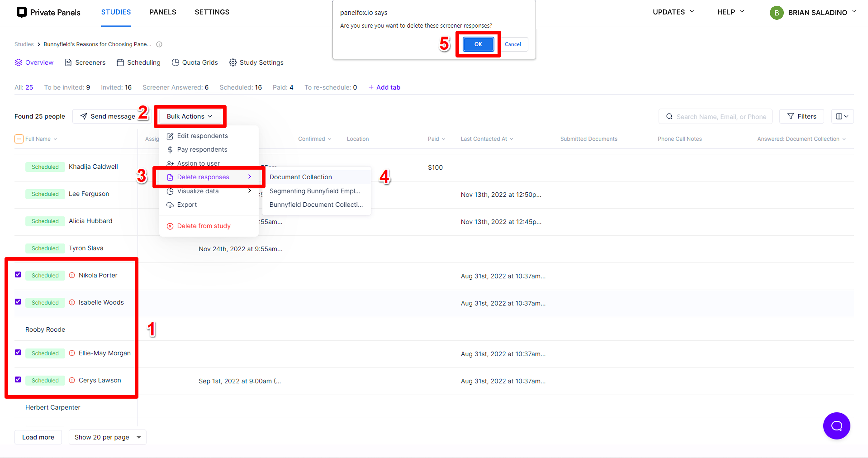Select Assign to user menu item

tap(209, 163)
